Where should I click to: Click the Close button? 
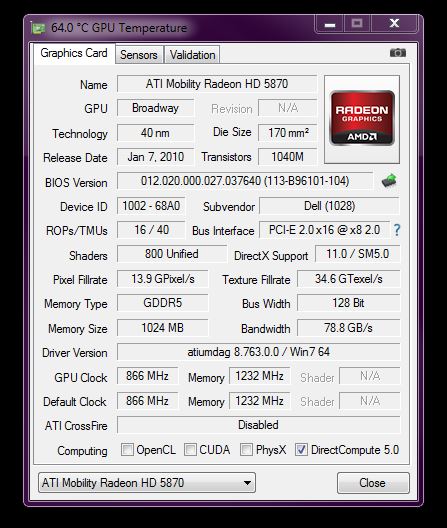(373, 483)
